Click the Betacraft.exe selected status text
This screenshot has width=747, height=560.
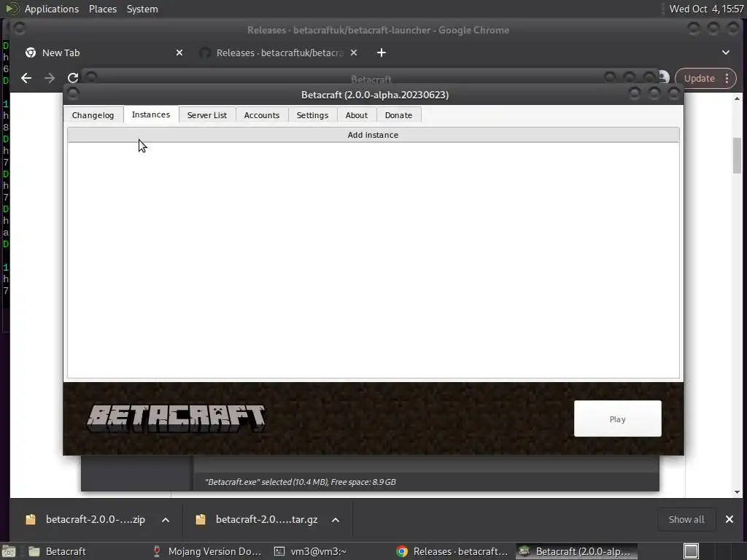pos(300,482)
